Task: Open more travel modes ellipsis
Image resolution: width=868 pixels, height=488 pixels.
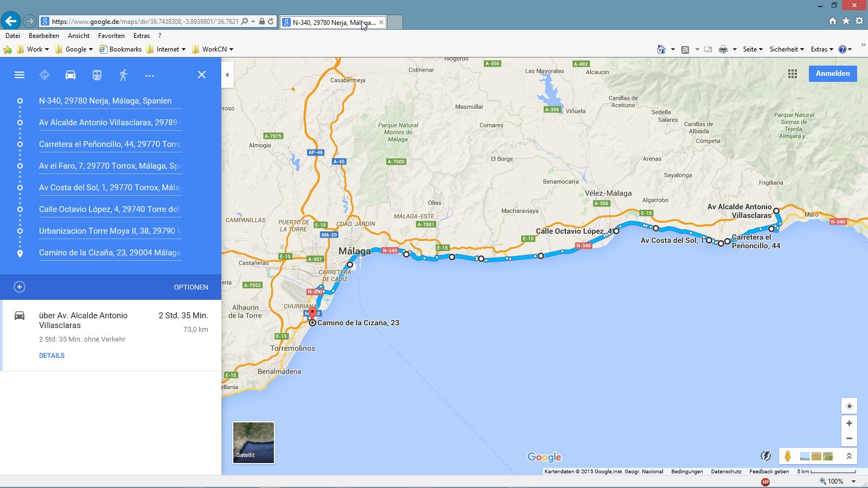Action: [x=150, y=75]
